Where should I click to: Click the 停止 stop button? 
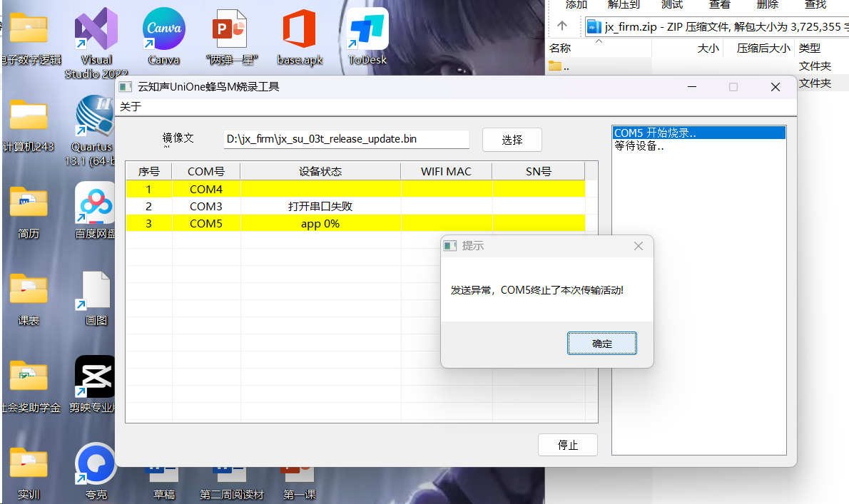[567, 444]
